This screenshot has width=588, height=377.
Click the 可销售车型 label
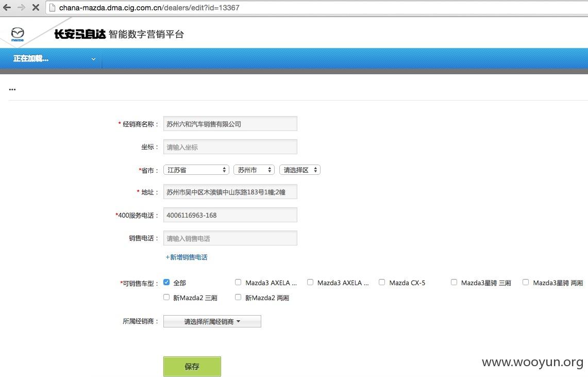click(139, 283)
